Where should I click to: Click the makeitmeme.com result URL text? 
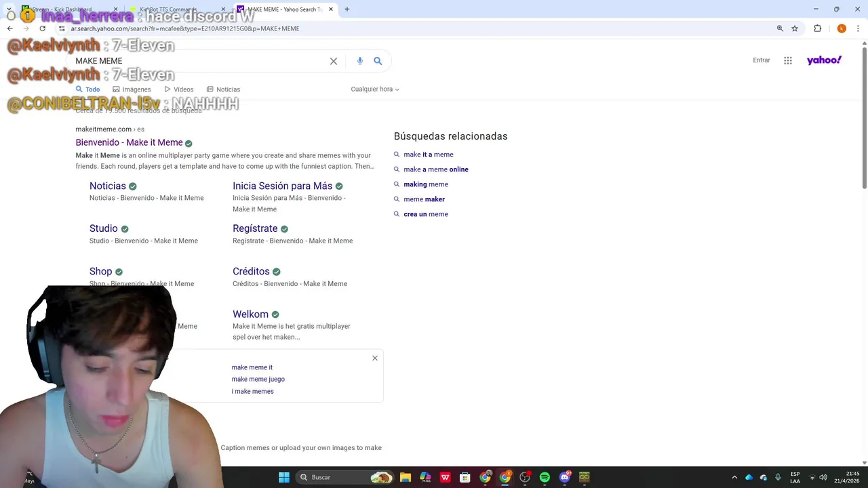[x=104, y=129]
